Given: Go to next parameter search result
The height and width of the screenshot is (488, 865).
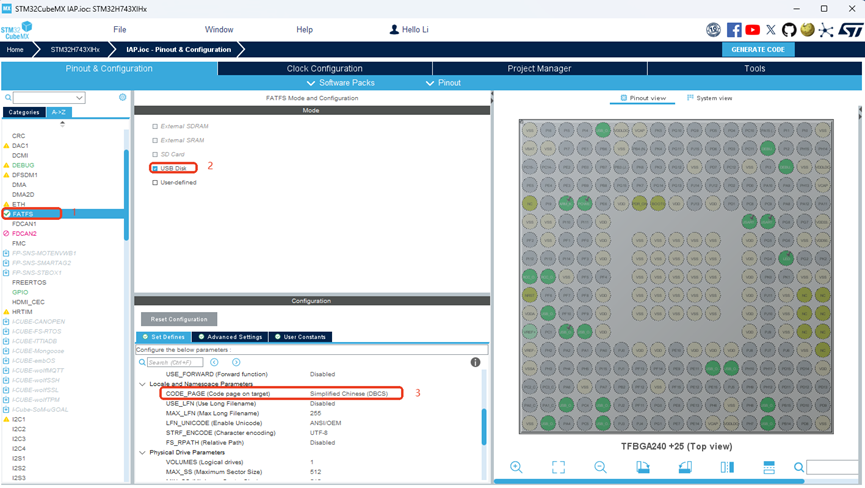Looking at the screenshot, I should click(x=236, y=362).
